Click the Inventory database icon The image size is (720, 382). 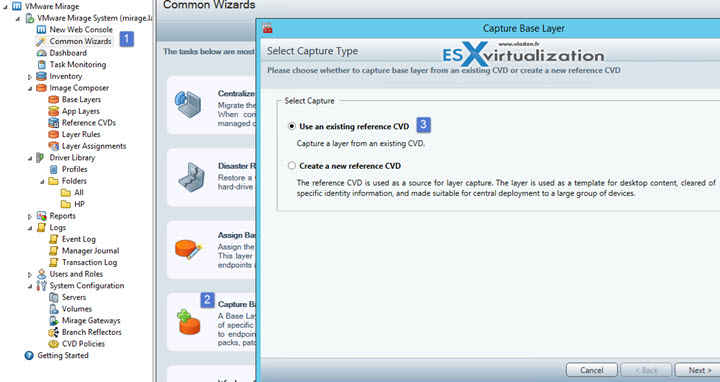41,76
